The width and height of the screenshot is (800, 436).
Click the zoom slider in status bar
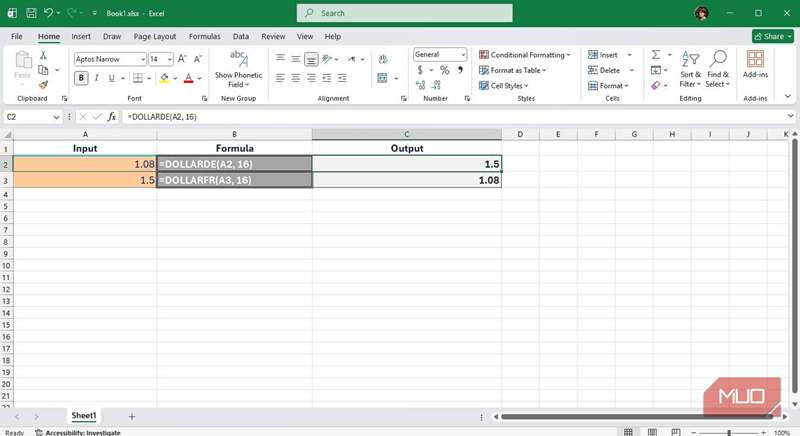click(729, 432)
